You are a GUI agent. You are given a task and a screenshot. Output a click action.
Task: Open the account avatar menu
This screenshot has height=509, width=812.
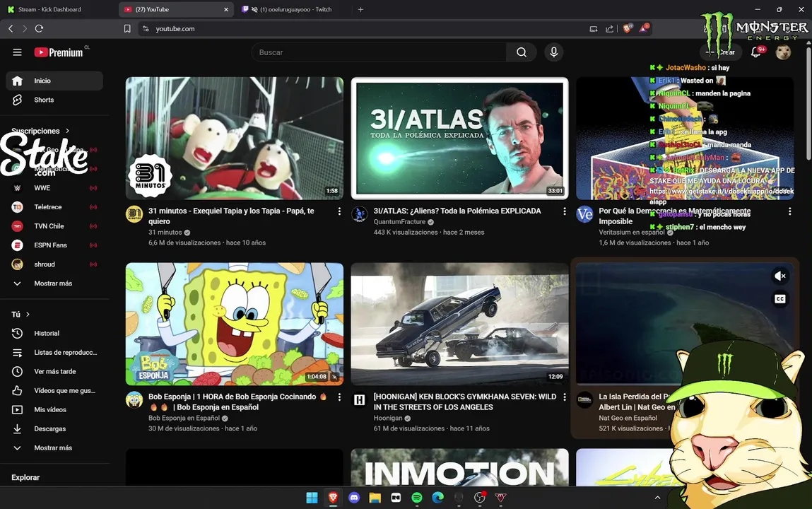783,52
